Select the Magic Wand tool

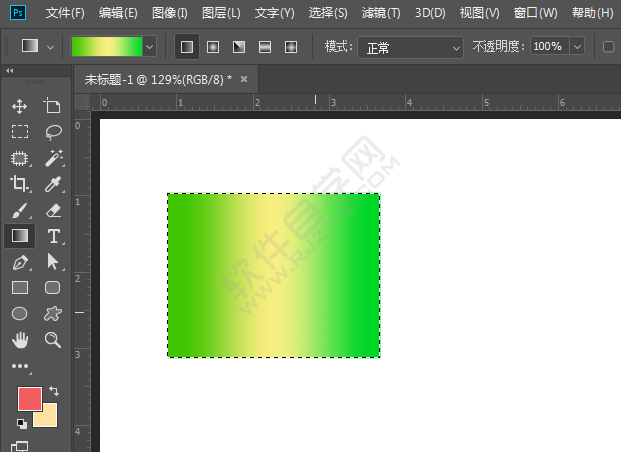pos(54,158)
